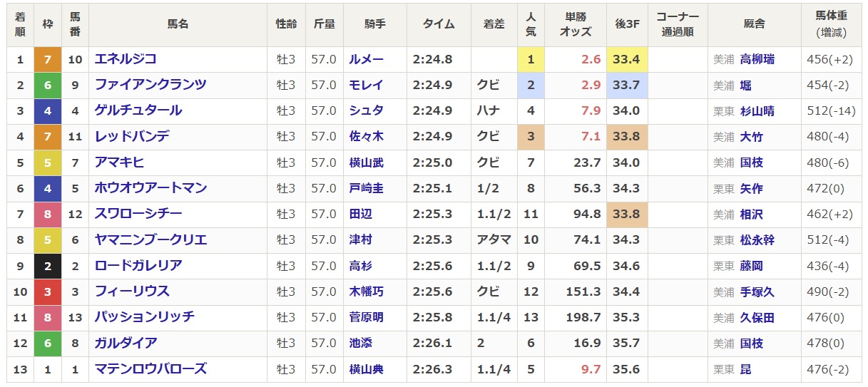Click horse name ファイアンクランツ
Image resolution: width=868 pixels, height=387 pixels.
point(150,85)
